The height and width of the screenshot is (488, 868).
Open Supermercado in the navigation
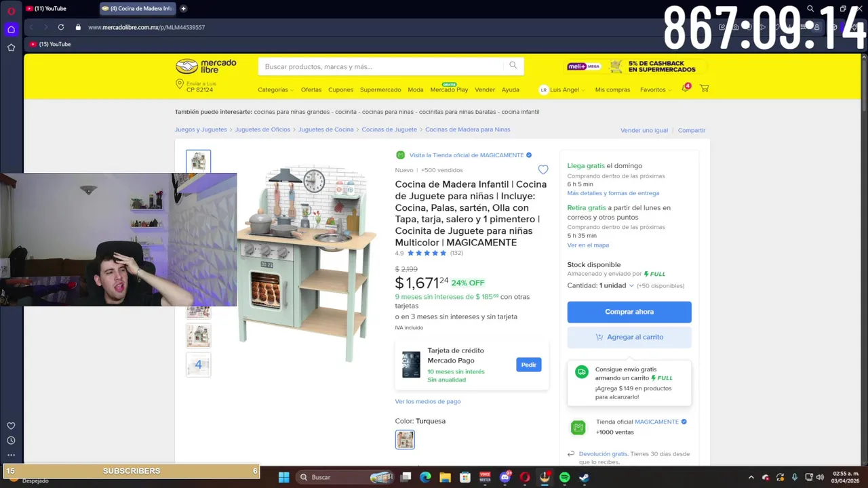click(380, 89)
